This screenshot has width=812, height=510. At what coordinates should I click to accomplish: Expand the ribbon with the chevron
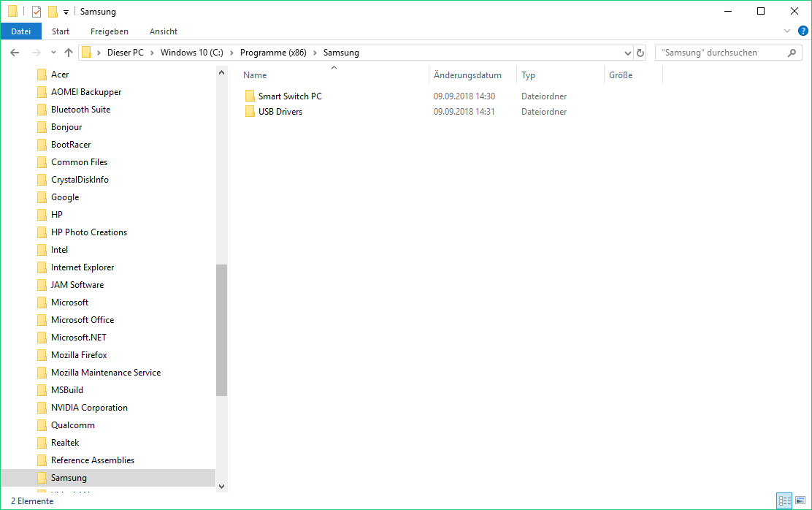click(x=786, y=31)
